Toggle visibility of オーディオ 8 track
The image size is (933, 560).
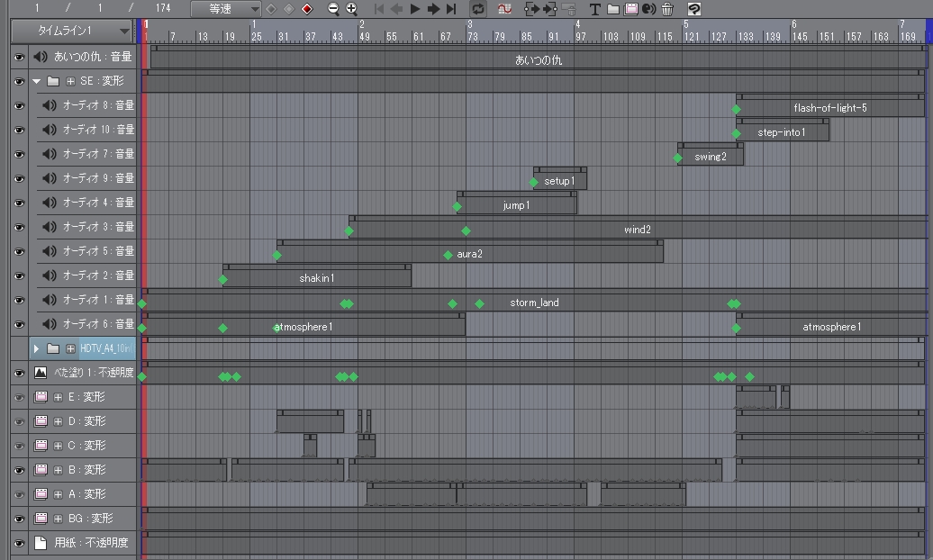tap(19, 105)
